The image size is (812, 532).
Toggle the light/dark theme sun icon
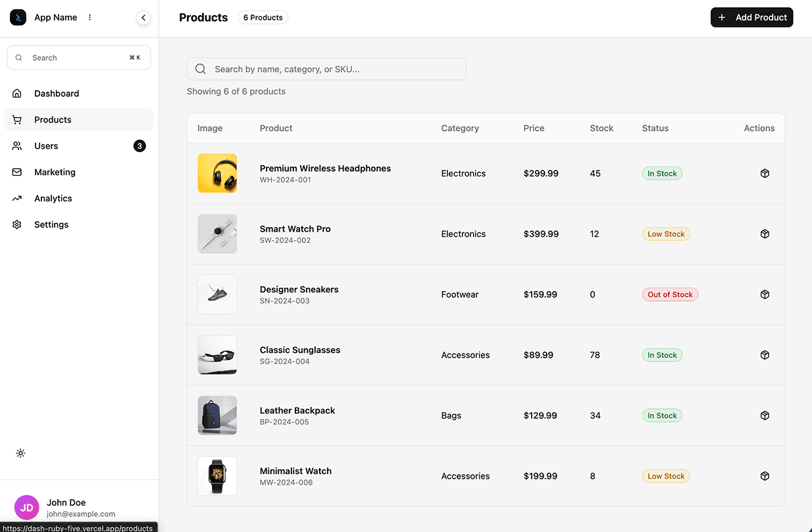pos(21,454)
